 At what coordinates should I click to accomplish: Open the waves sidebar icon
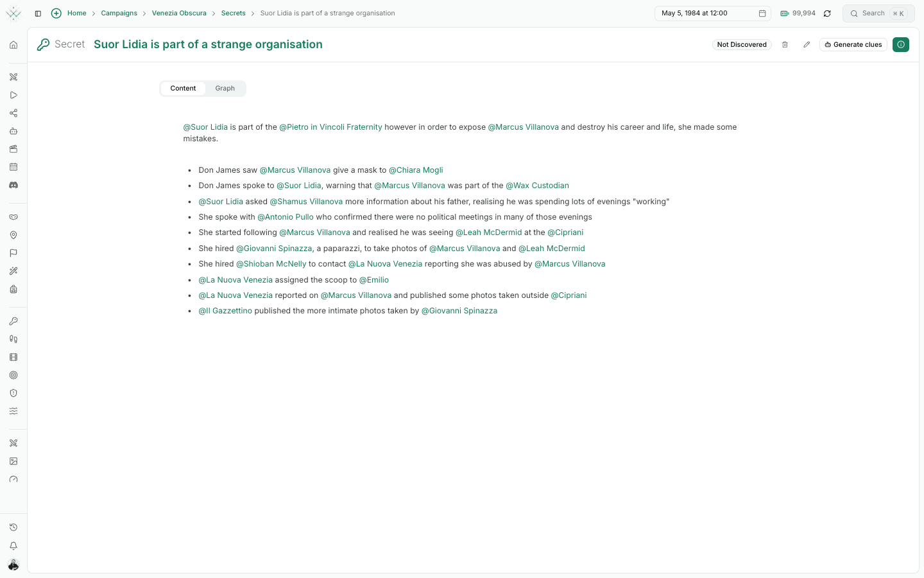13,411
